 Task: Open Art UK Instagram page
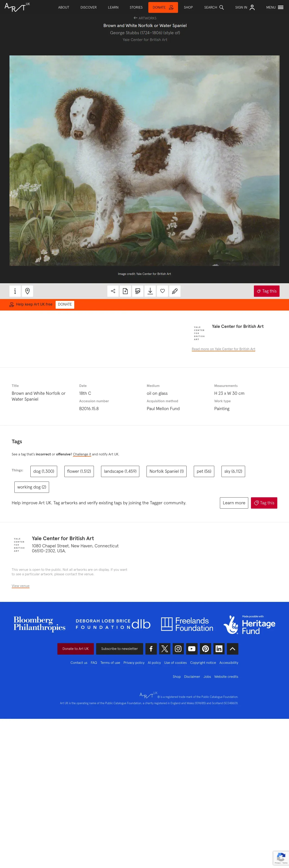pyautogui.click(x=178, y=649)
